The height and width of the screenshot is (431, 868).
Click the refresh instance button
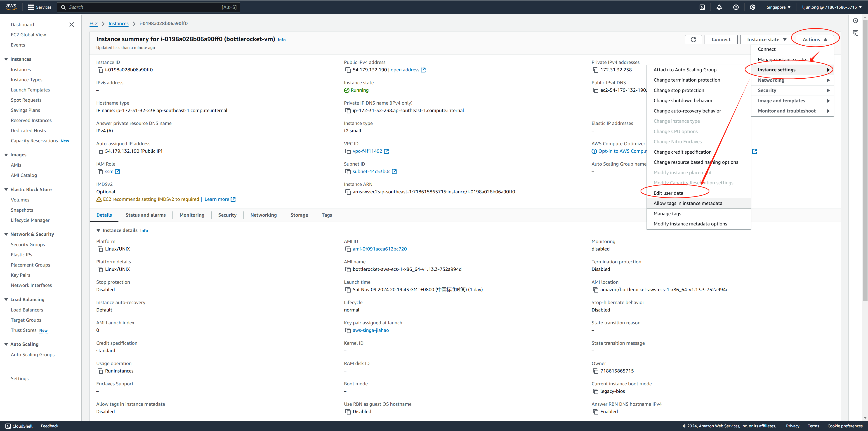coord(693,39)
